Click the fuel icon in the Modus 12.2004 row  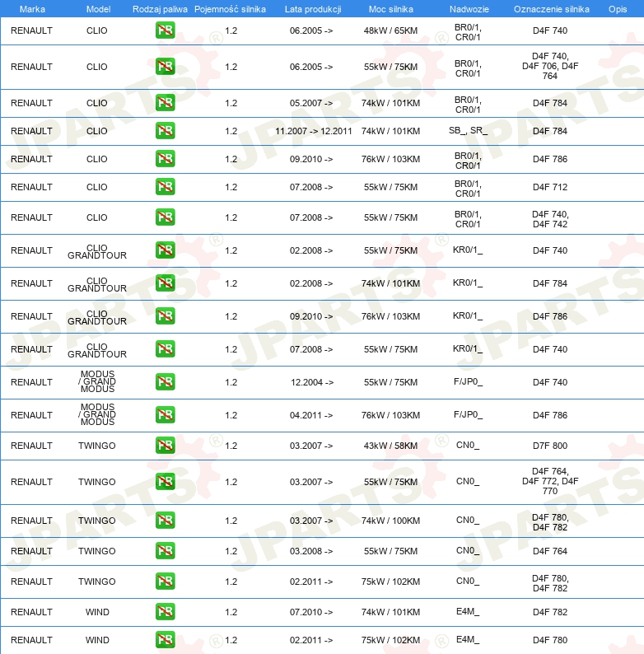tap(166, 381)
